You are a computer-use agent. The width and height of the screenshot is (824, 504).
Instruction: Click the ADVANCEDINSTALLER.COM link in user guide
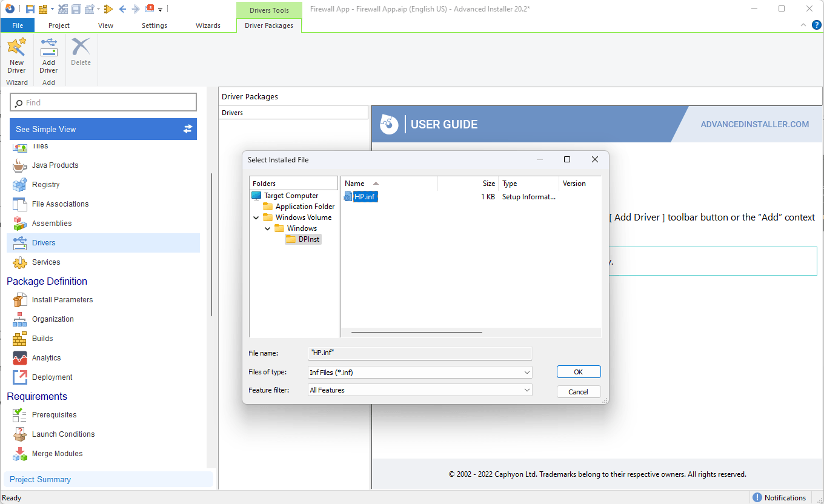pyautogui.click(x=754, y=124)
